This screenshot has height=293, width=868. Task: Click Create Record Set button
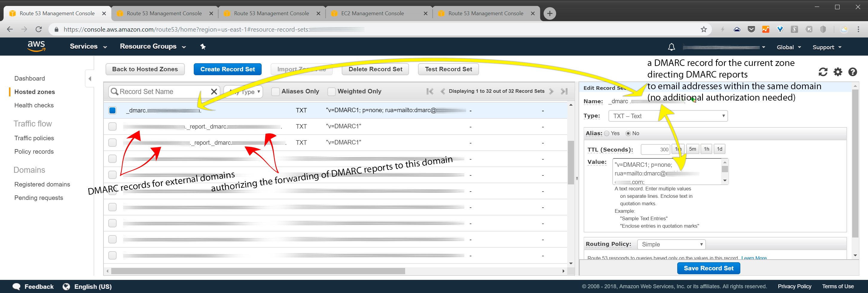[x=228, y=69]
